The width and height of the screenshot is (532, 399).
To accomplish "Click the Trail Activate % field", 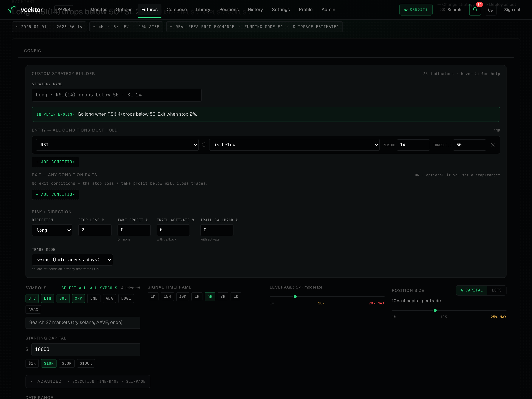I will (x=173, y=230).
